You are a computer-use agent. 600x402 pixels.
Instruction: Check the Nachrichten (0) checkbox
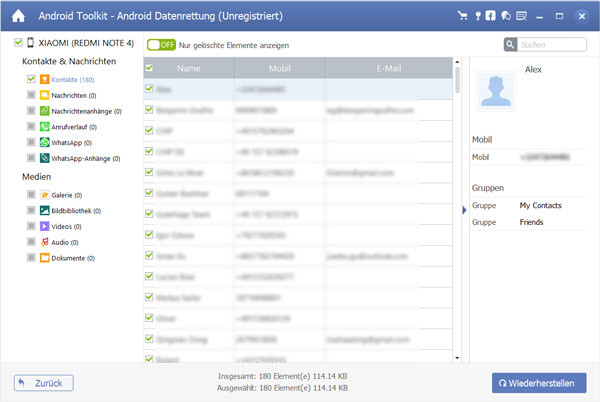31,94
